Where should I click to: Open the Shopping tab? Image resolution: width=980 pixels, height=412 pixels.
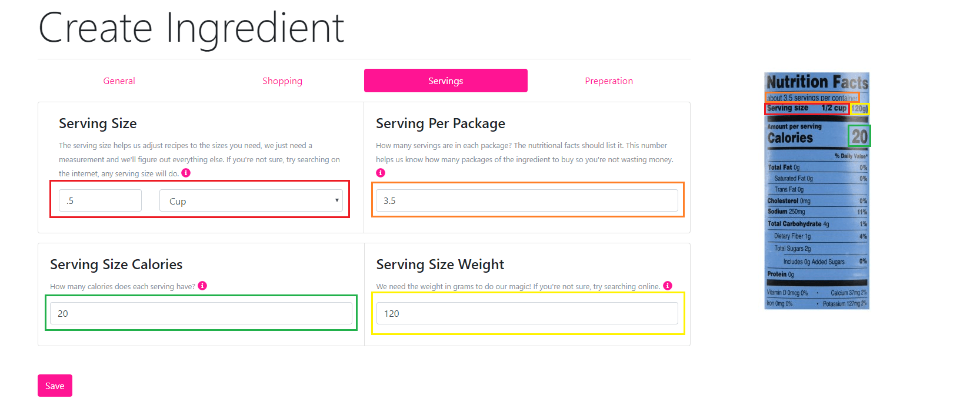tap(282, 81)
